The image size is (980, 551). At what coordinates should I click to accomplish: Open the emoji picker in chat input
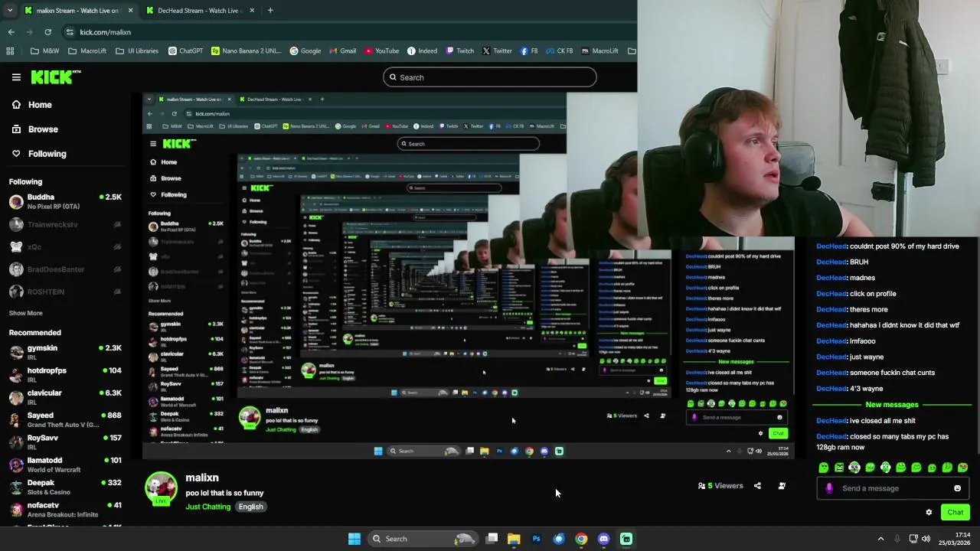(957, 488)
